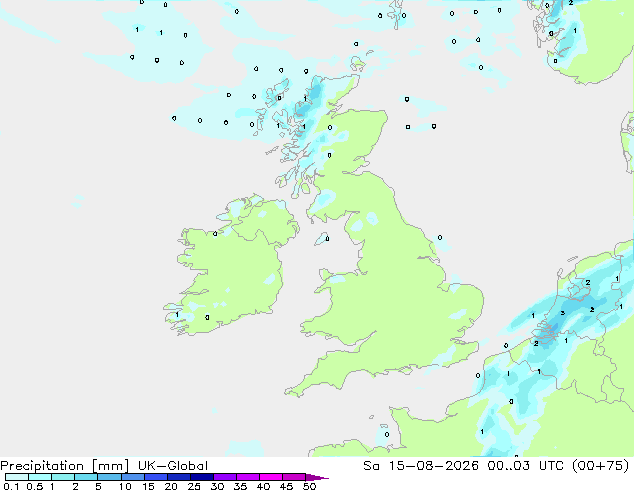The width and height of the screenshot is (634, 490).
Task: Select the legend swatch between 2 and 5
Action: coord(86,477)
